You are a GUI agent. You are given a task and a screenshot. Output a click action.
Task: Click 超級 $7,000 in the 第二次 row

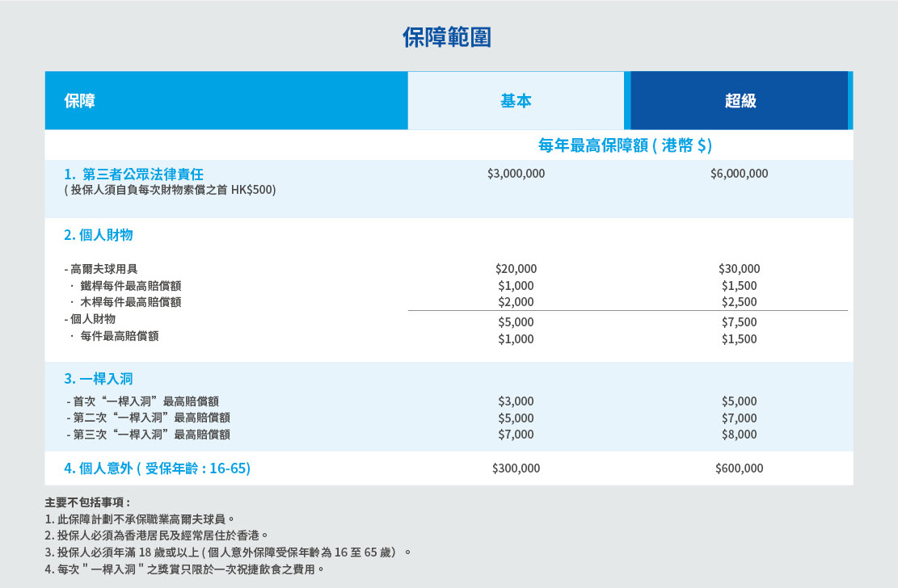pyautogui.click(x=740, y=418)
